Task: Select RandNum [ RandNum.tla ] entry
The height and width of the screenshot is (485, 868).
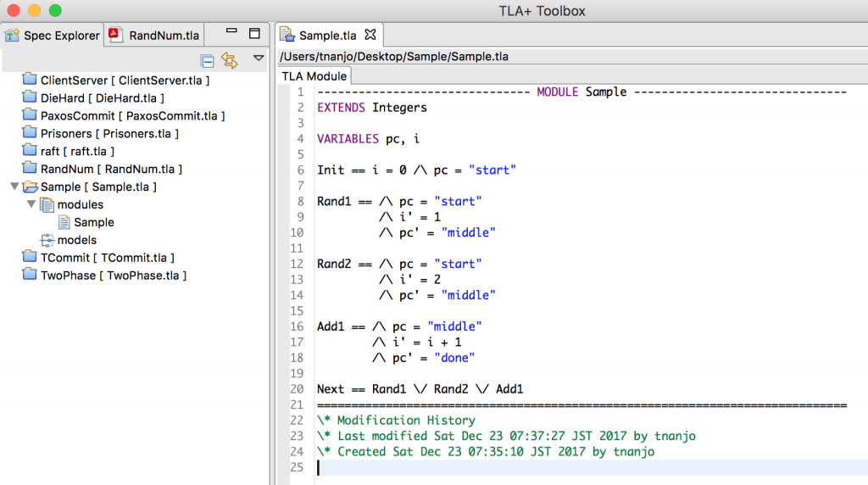Action: click(111, 169)
